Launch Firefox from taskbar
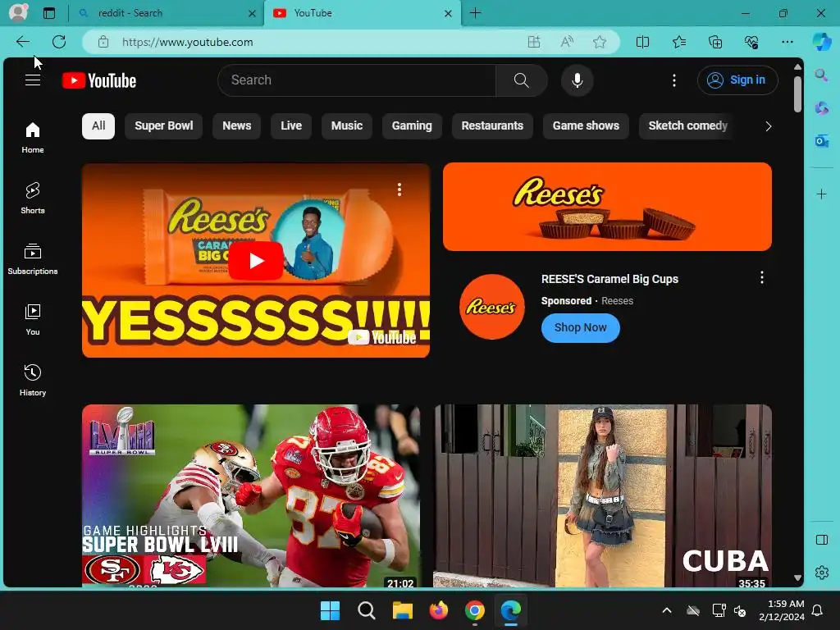 [438, 610]
